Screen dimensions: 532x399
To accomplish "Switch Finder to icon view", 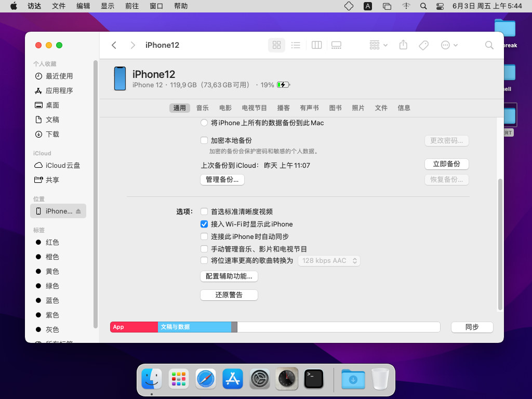I will click(276, 45).
